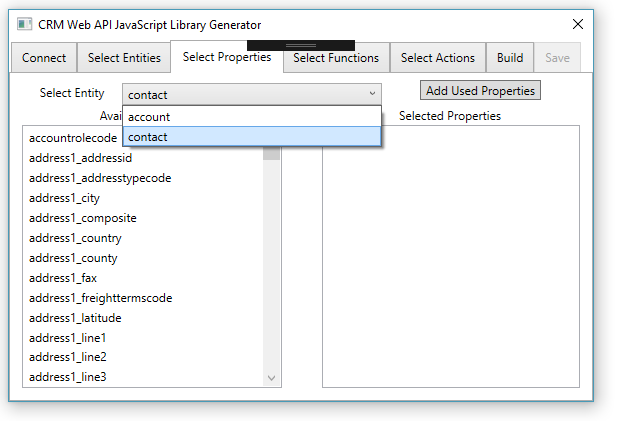Image resolution: width=618 pixels, height=421 pixels.
Task: Go to the Select Actions tab
Action: pos(437,58)
